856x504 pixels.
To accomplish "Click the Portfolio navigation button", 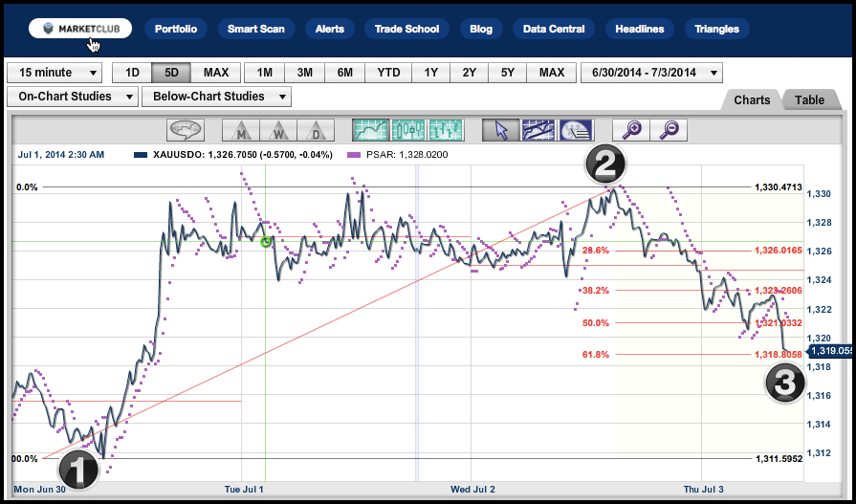I will (x=176, y=29).
